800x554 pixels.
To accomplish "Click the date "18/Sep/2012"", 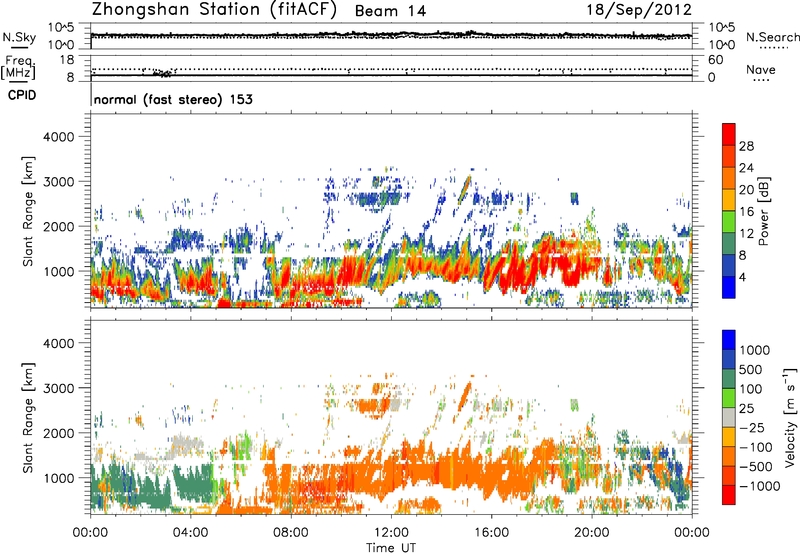I will [639, 9].
